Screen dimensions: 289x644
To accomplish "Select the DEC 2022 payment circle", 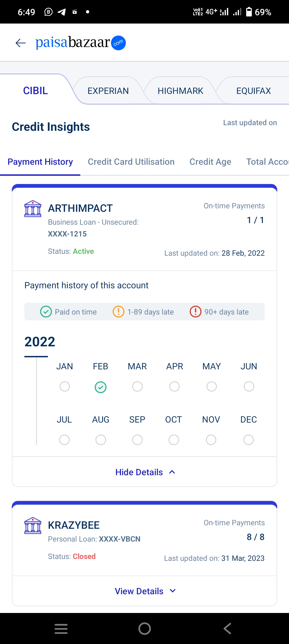I will 249,440.
